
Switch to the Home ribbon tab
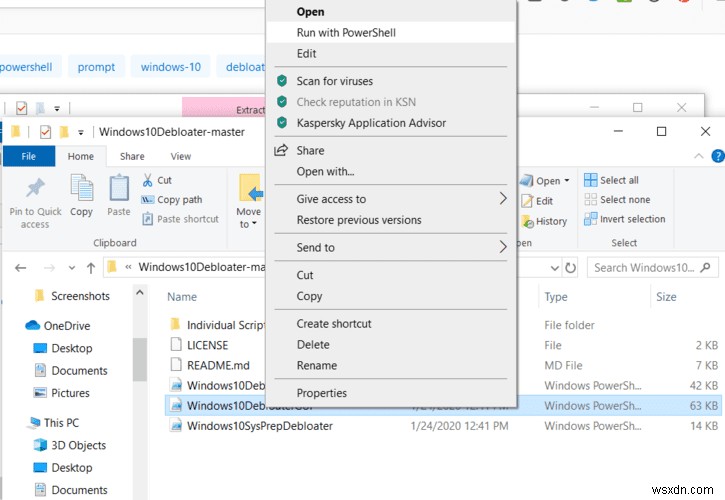[x=80, y=156]
